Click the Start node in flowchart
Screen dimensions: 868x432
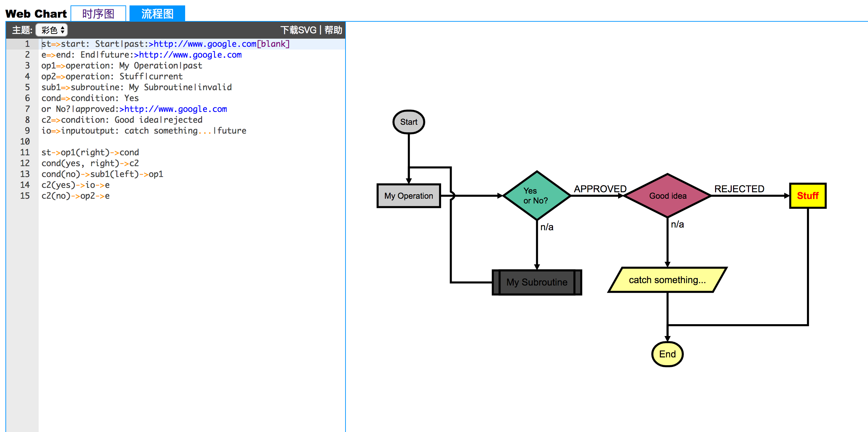coord(409,122)
